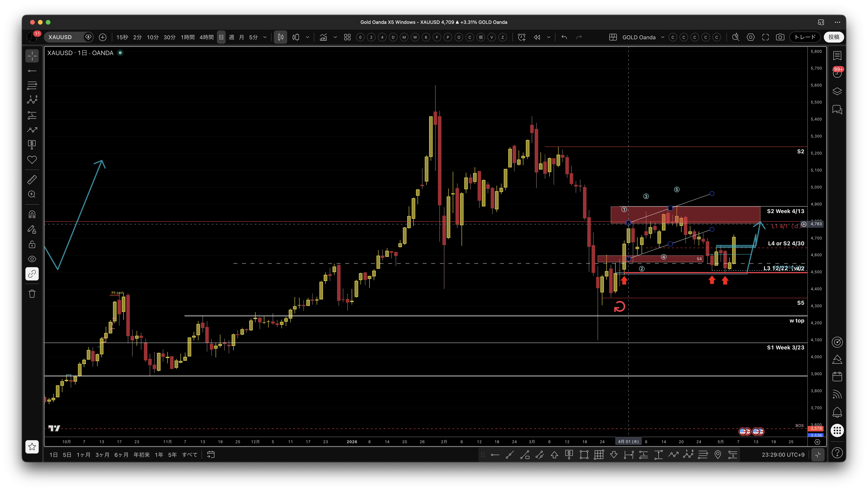The image size is (868, 491).
Task: Select the rectangle tool in bottom drawing bar
Action: [x=584, y=455]
